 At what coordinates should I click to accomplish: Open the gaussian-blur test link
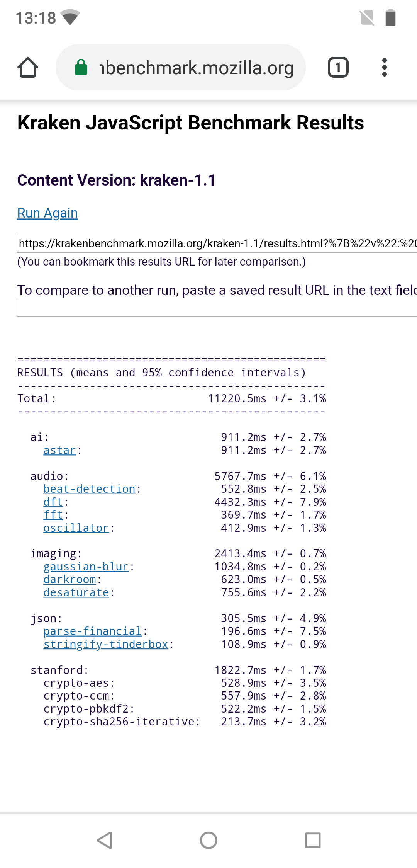86,567
